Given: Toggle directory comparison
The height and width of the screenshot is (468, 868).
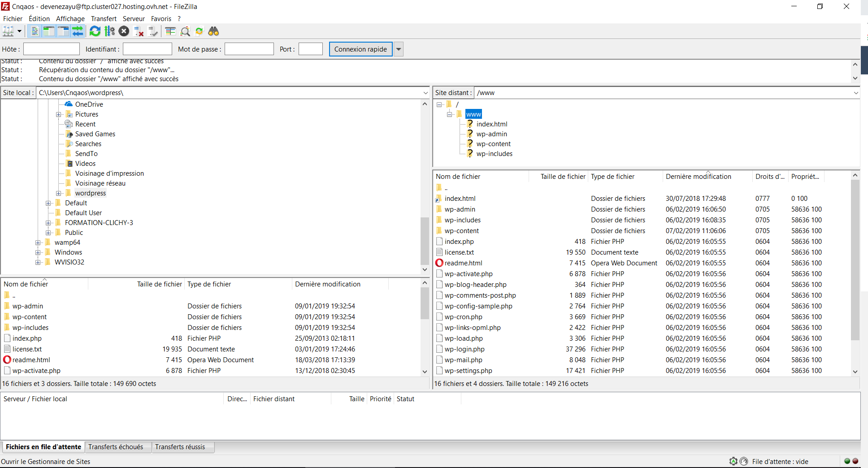Looking at the screenshot, I should point(185,31).
